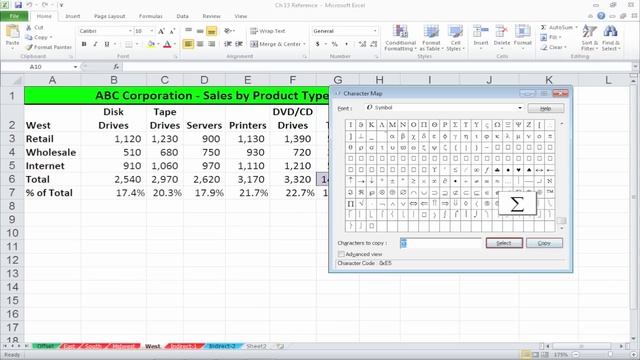Toggle Italic formatting
640x360 pixels.
point(95,44)
